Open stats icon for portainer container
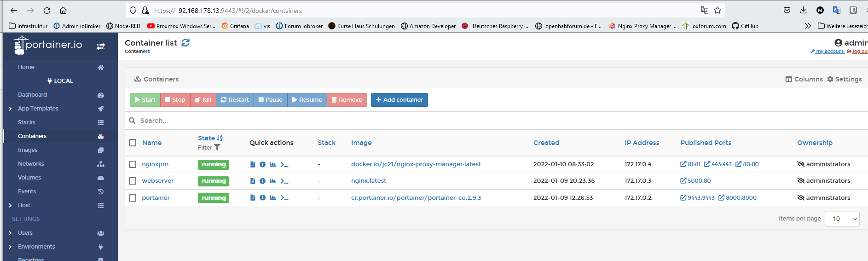 pyautogui.click(x=273, y=198)
